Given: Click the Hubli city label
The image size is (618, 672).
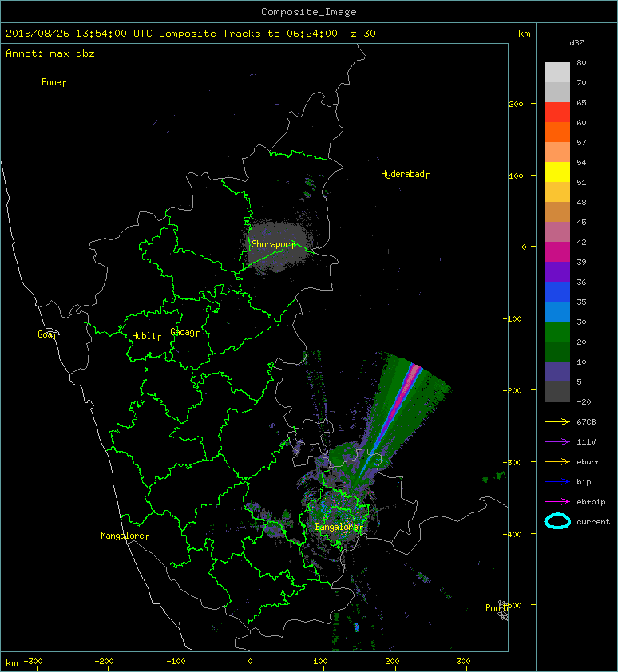Looking at the screenshot, I should [144, 336].
